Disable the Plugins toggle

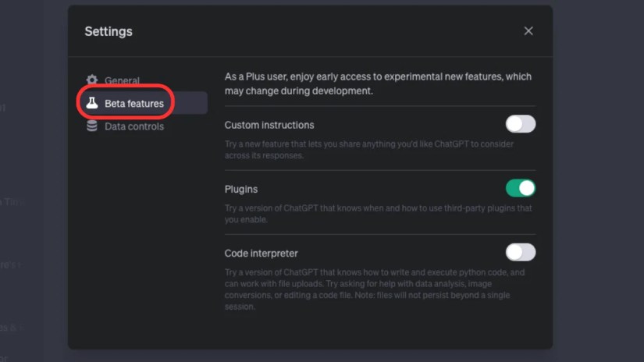pos(521,188)
